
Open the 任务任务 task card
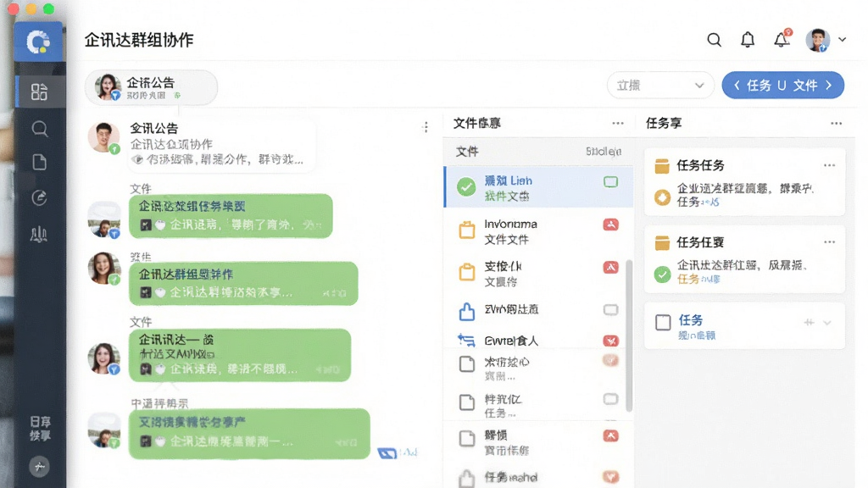click(x=744, y=182)
